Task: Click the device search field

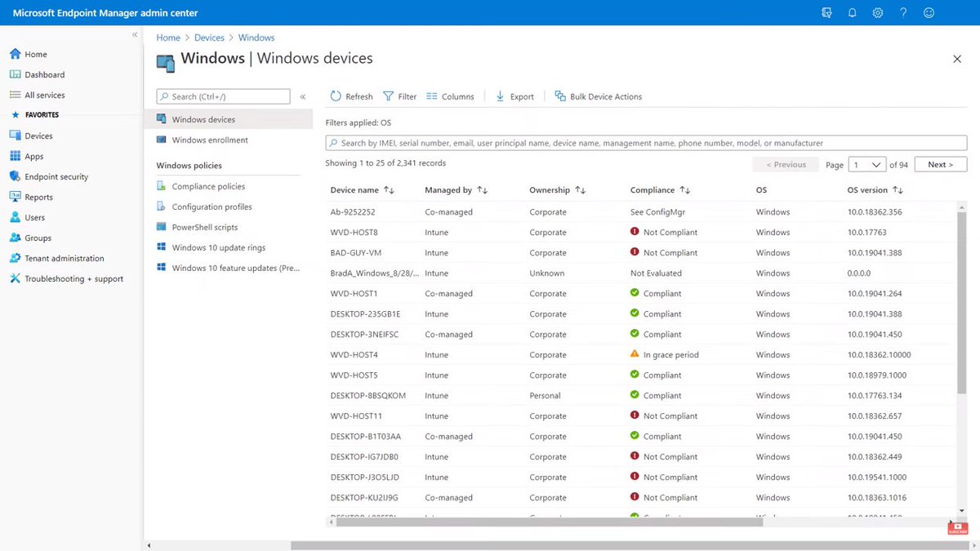Action: [x=646, y=143]
